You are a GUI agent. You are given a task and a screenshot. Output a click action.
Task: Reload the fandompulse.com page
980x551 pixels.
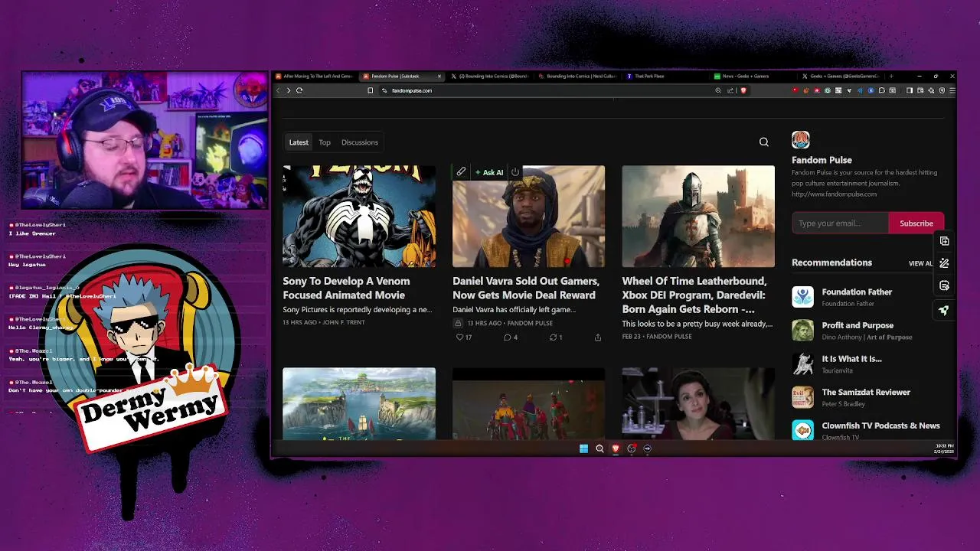click(299, 90)
